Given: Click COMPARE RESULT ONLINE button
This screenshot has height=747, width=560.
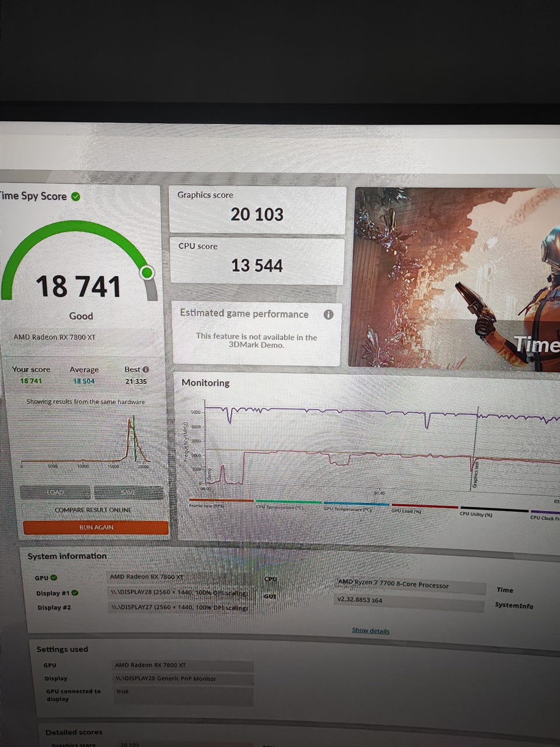Looking at the screenshot, I should [93, 510].
